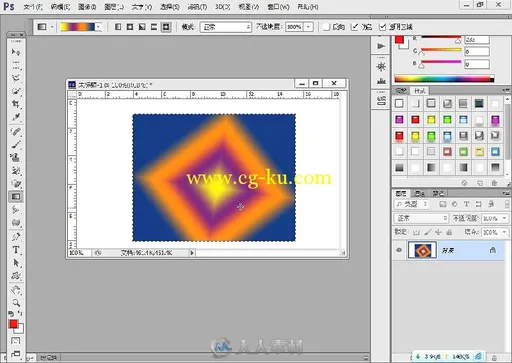The width and height of the screenshot is (512, 363).
Task: Open the gradient Opacity value arrow
Action: tap(309, 27)
